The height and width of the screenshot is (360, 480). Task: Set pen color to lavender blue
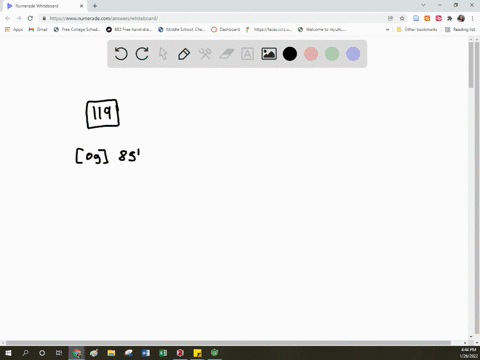click(353, 54)
